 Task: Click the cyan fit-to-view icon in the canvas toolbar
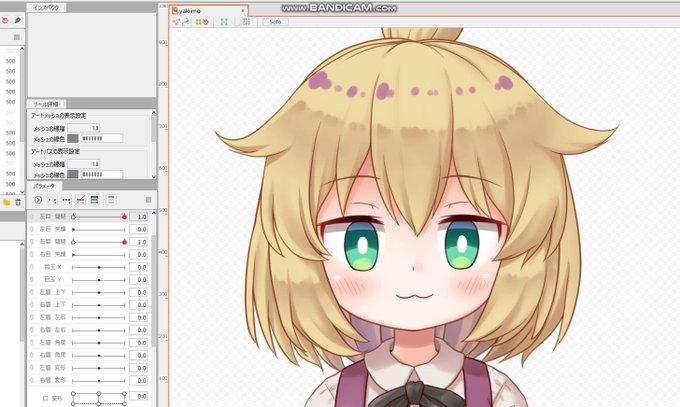click(224, 22)
